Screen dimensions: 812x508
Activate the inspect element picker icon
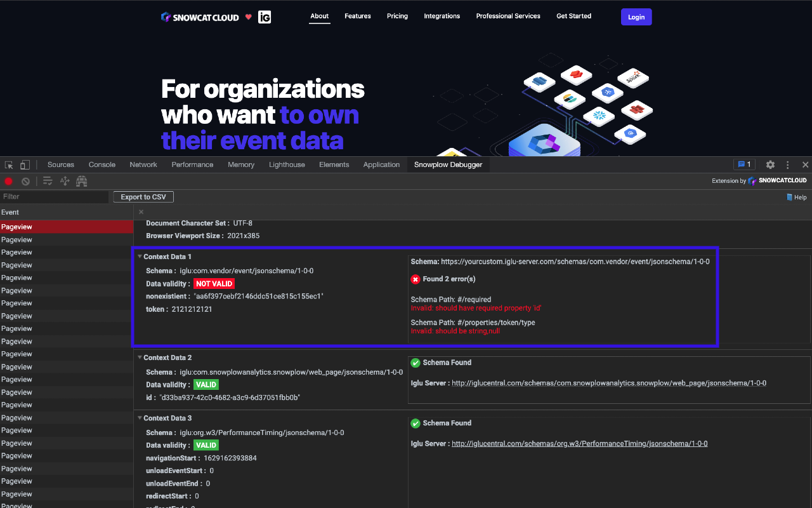tap(10, 164)
